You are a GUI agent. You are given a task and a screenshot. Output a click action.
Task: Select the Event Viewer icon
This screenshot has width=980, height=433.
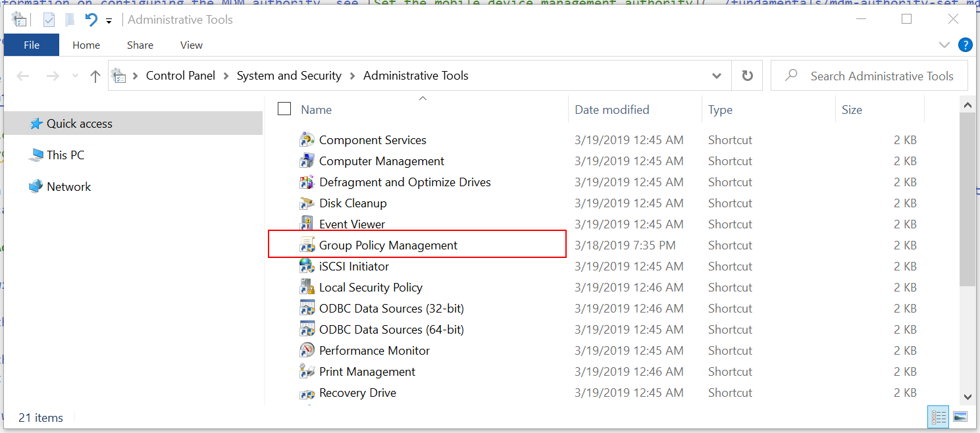(x=307, y=224)
